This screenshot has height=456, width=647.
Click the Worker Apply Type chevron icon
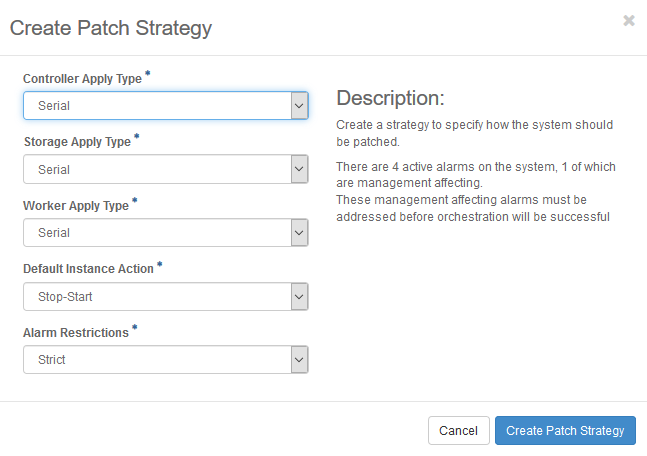[298, 233]
